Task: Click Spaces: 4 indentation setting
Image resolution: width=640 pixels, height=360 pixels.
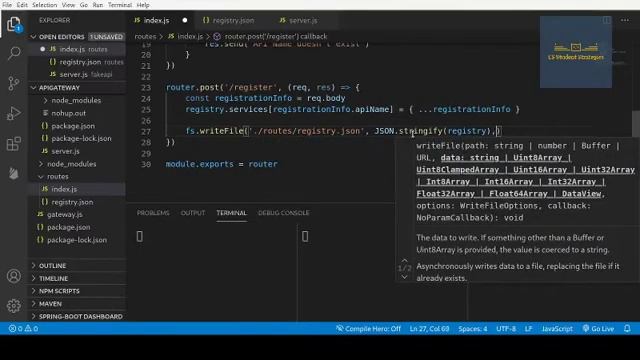Action: (473, 329)
